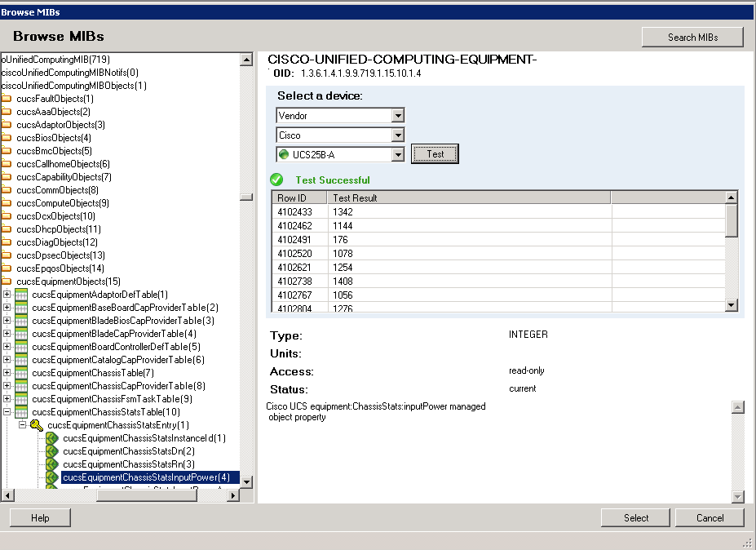Click the key icon of cucsEquipmentChassisStatsEntry(1)
This screenshot has height=550, width=756.
tap(37, 425)
